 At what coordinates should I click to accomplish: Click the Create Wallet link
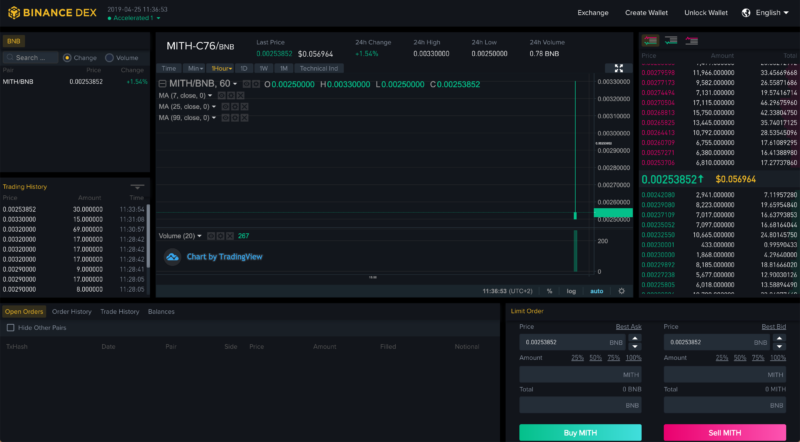point(646,13)
